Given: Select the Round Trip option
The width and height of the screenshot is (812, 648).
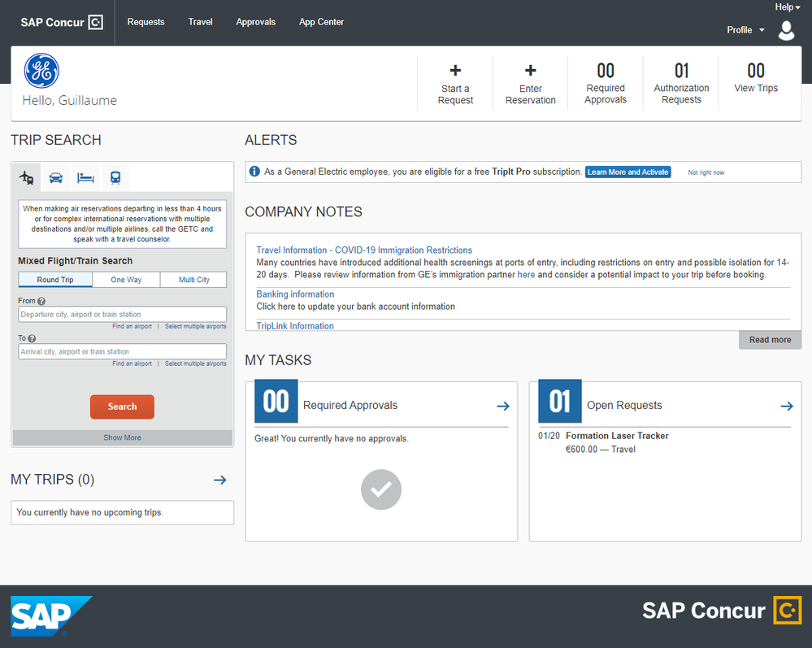Looking at the screenshot, I should point(55,280).
